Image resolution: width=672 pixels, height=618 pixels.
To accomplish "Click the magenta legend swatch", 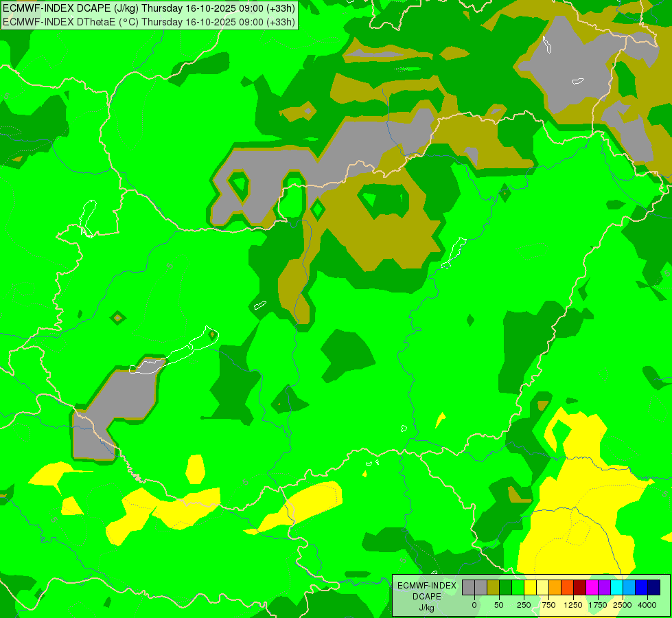I will click(x=592, y=588).
